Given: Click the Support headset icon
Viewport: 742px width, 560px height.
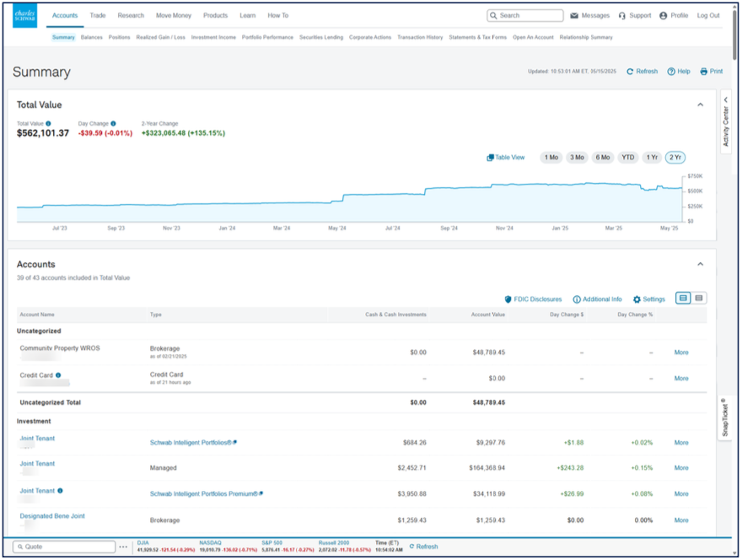Looking at the screenshot, I should tap(621, 16).
